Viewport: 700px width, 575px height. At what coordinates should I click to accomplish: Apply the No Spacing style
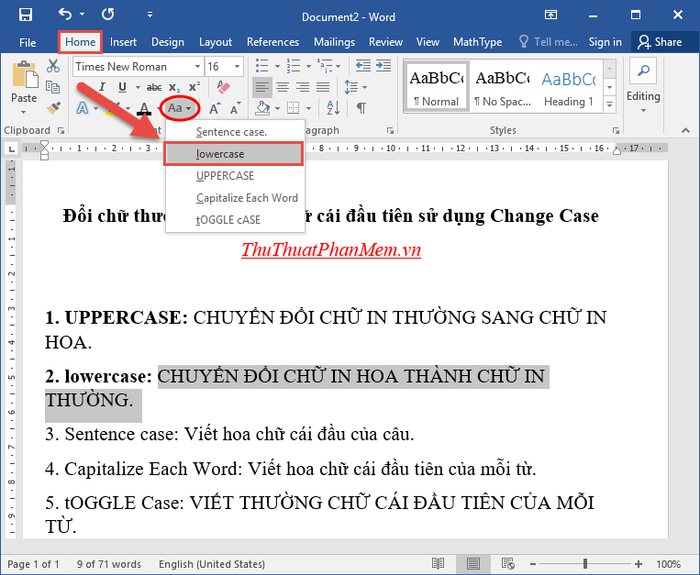(503, 87)
